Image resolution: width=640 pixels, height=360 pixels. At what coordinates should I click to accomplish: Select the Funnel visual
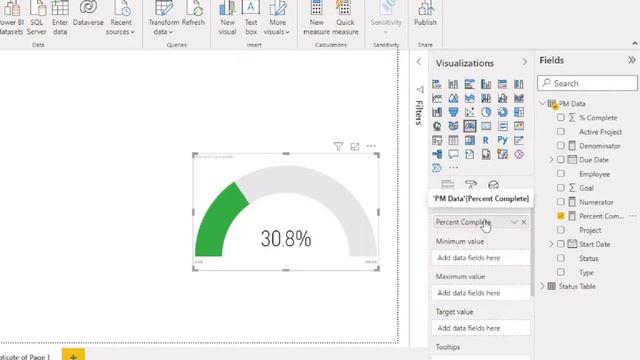coord(453,112)
